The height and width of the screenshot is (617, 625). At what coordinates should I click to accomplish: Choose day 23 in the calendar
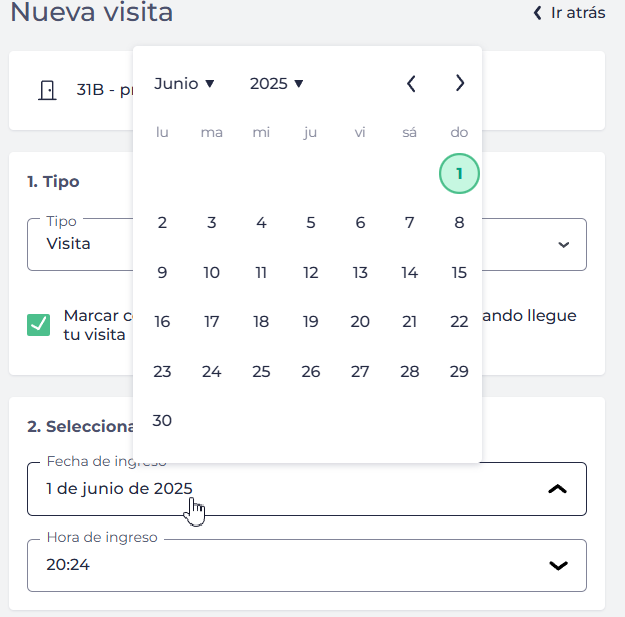pos(162,372)
